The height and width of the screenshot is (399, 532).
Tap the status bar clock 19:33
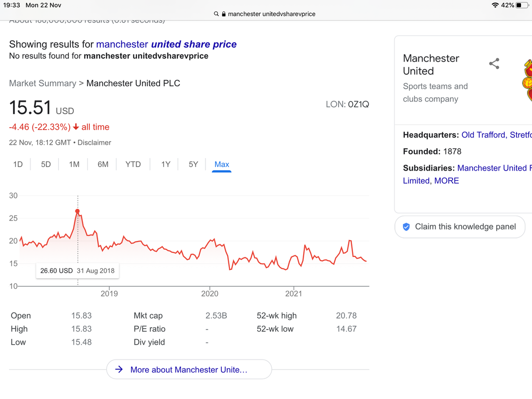[11, 5]
